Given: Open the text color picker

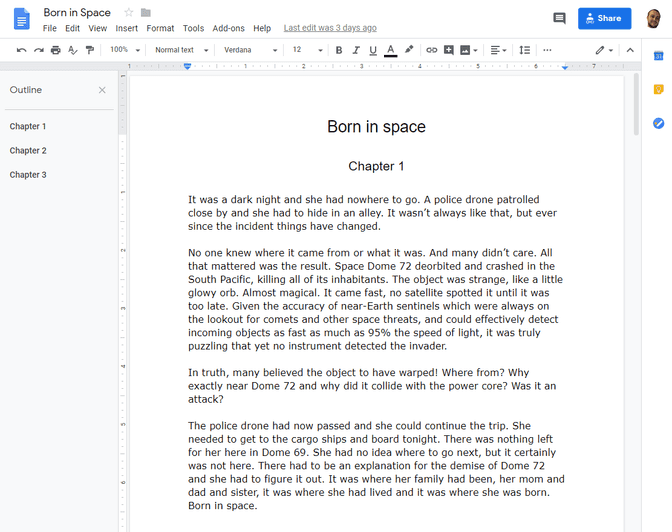Looking at the screenshot, I should [x=390, y=50].
